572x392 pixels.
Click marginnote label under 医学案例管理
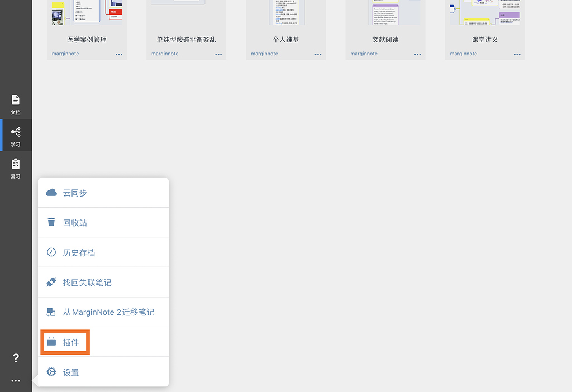click(x=65, y=54)
